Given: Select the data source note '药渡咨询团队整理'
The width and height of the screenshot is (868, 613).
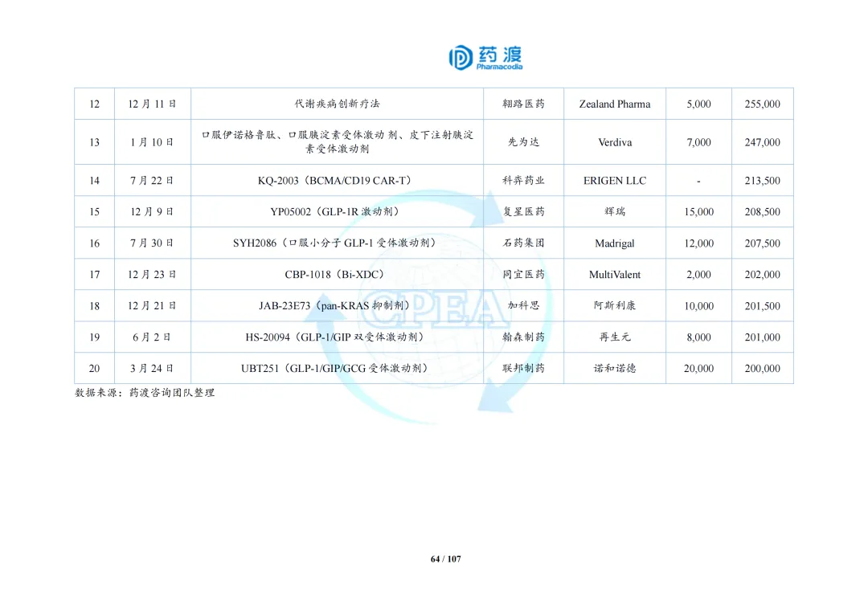Looking at the screenshot, I should (x=172, y=393).
